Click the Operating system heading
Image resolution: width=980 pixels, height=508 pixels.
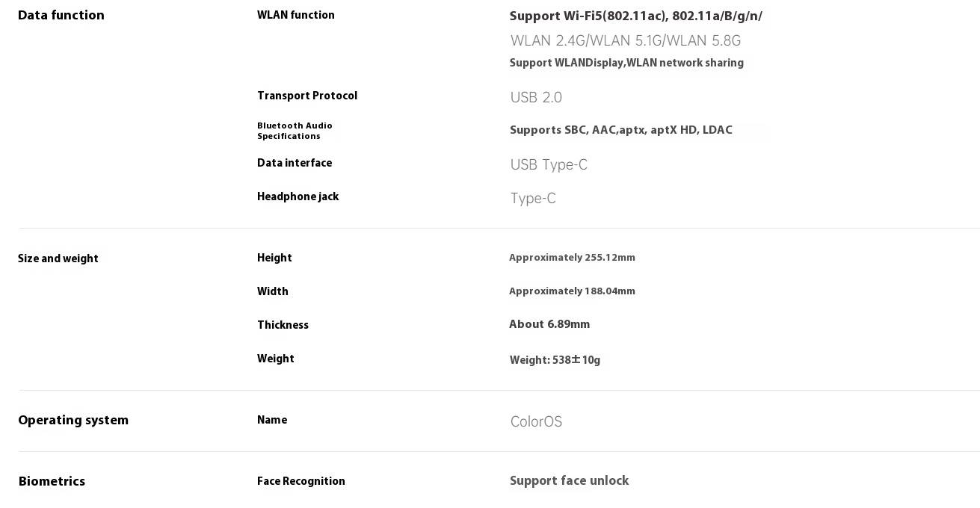tap(73, 420)
